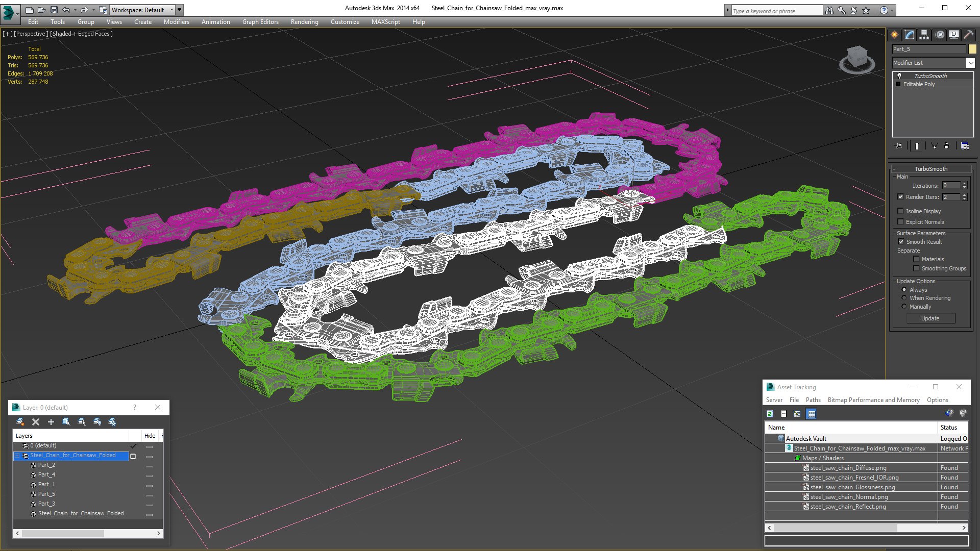The height and width of the screenshot is (551, 980).
Task: Collapse the TurboSmooth rollout
Action: 930,169
